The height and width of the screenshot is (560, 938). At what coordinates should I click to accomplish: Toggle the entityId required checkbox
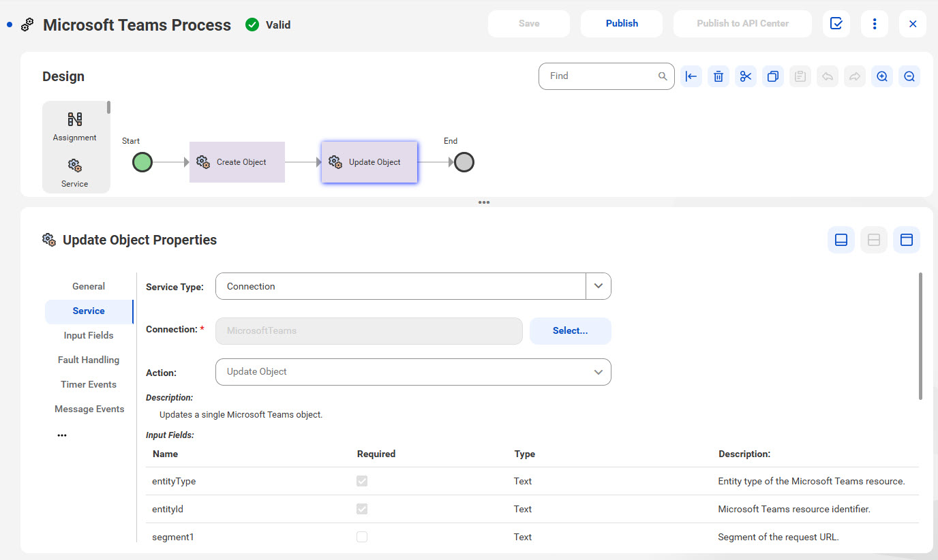pos(362,509)
